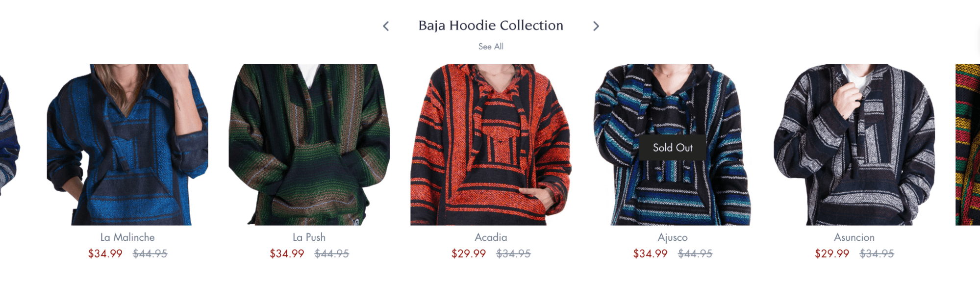
Task: Click Acadia's $29.99 sale price
Action: click(469, 254)
